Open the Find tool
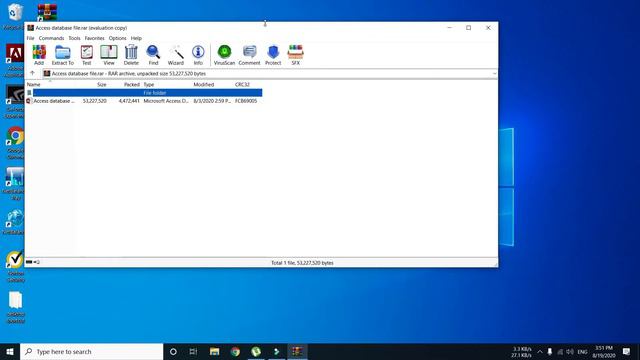The height and width of the screenshot is (360, 640). pos(153,55)
